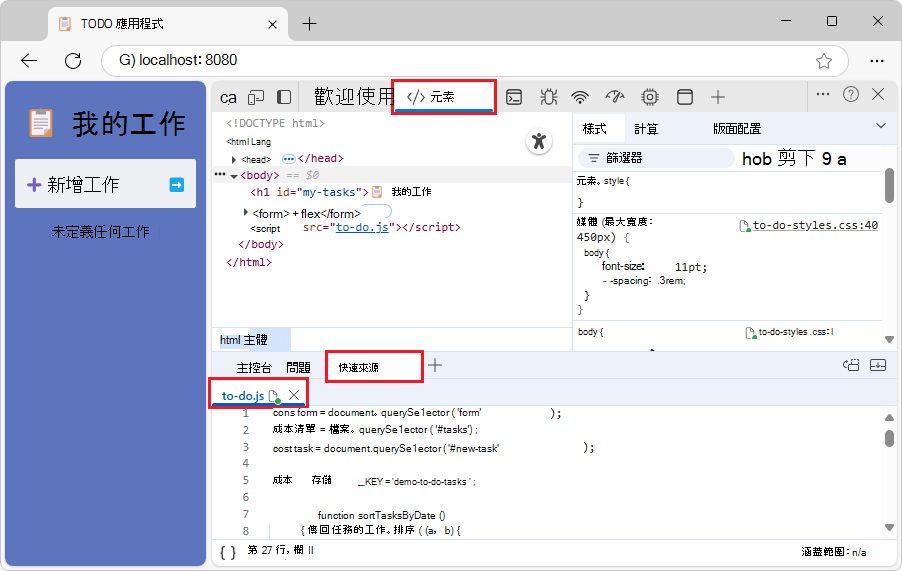This screenshot has height=571, width=902.
Task: Expand the head element node
Action: [x=234, y=159]
